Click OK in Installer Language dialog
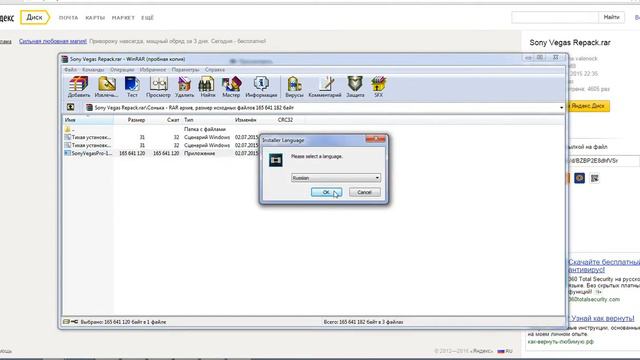This screenshot has height=360, width=640. point(326,192)
